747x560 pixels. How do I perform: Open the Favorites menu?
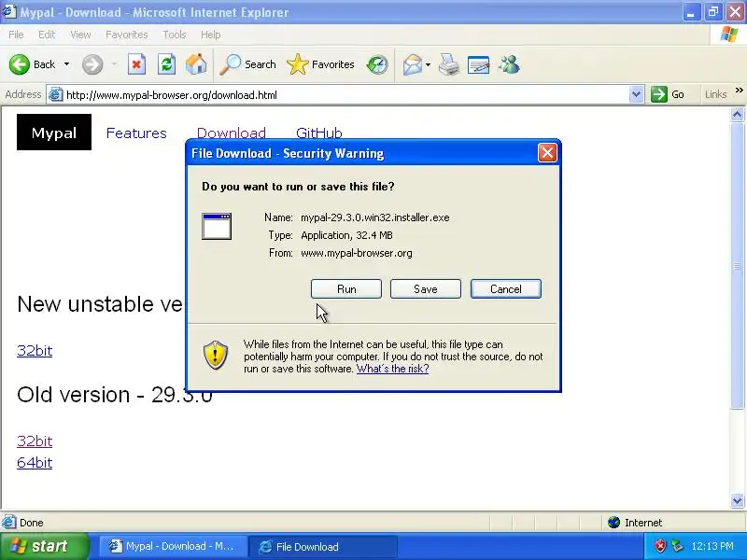127,35
